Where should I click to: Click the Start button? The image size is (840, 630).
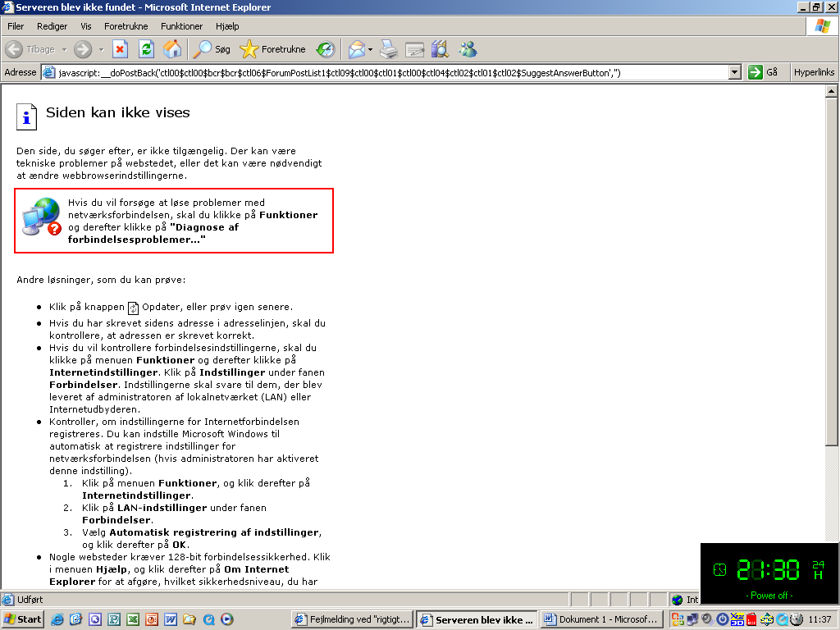(x=22, y=619)
